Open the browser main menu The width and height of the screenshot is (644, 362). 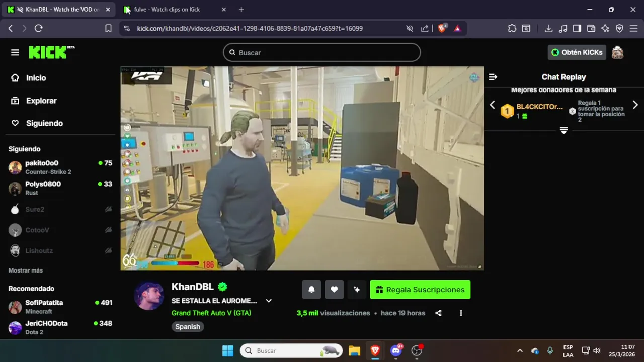point(633,28)
